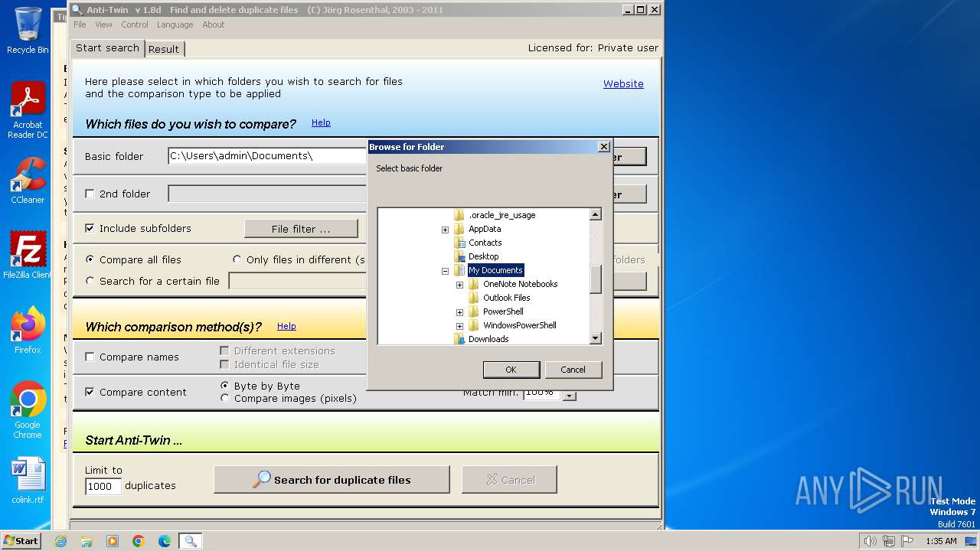Click the duplicates limit field

pyautogui.click(x=103, y=486)
